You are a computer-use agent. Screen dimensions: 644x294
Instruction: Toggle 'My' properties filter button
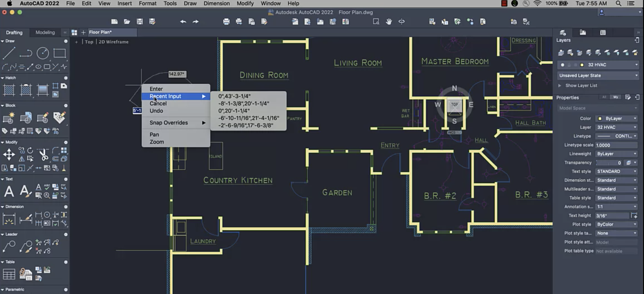click(616, 97)
